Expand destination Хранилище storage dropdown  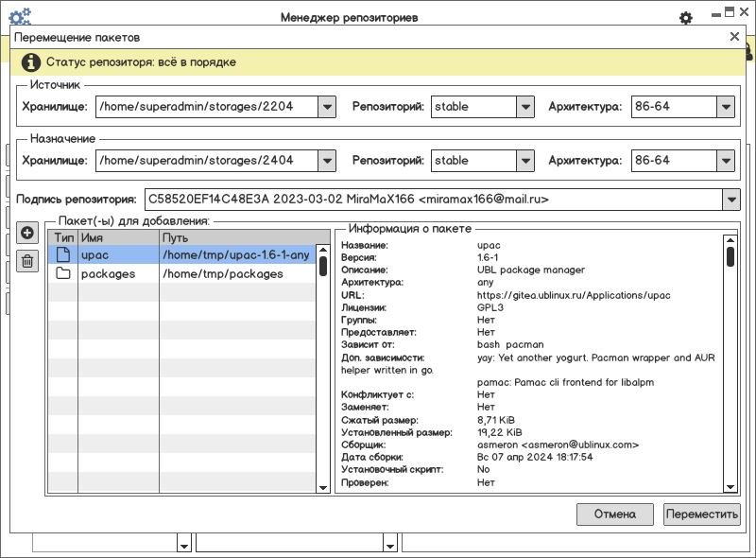(x=327, y=161)
